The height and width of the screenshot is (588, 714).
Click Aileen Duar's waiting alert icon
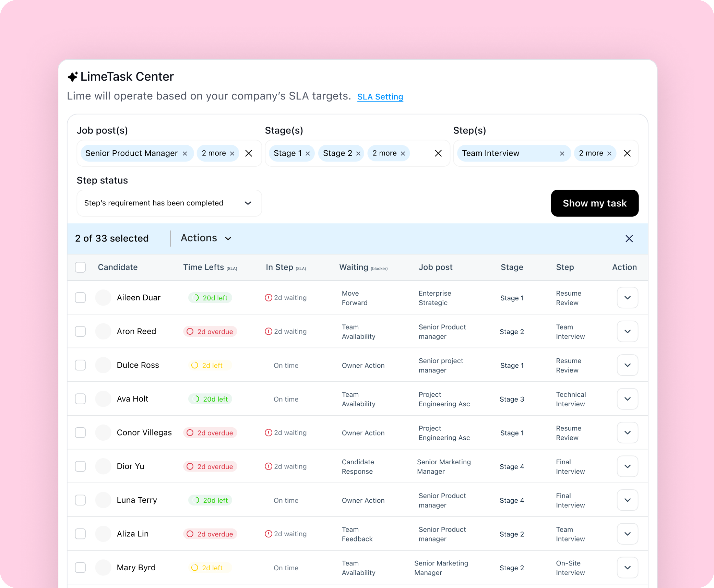tap(268, 298)
